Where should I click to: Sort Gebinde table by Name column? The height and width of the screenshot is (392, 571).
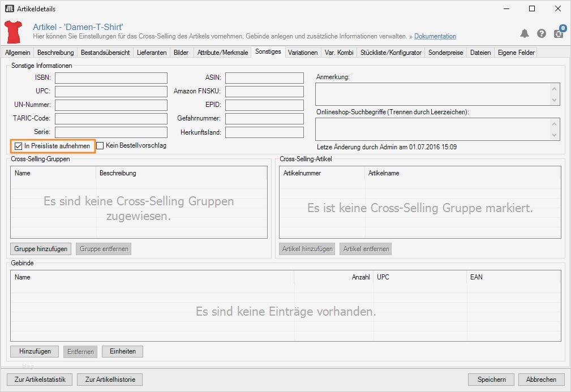click(152, 277)
